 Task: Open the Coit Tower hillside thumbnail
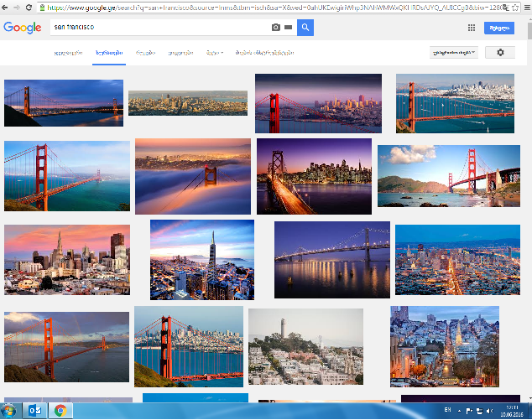coord(305,346)
